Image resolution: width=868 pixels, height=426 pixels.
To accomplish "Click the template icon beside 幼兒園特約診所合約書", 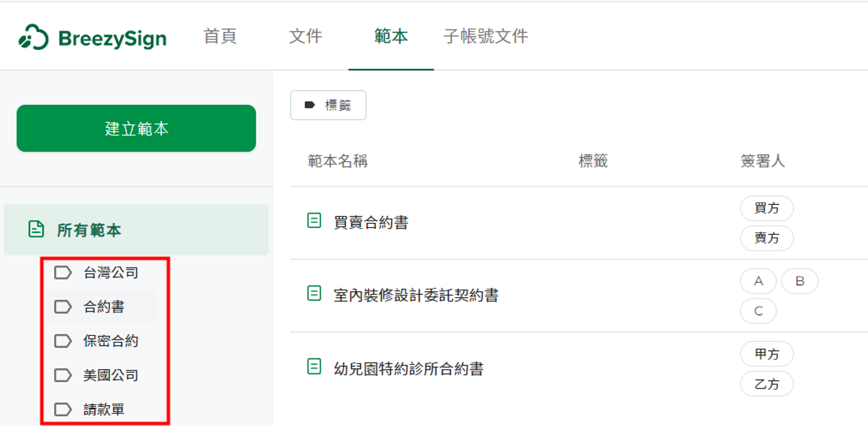I will pos(314,366).
